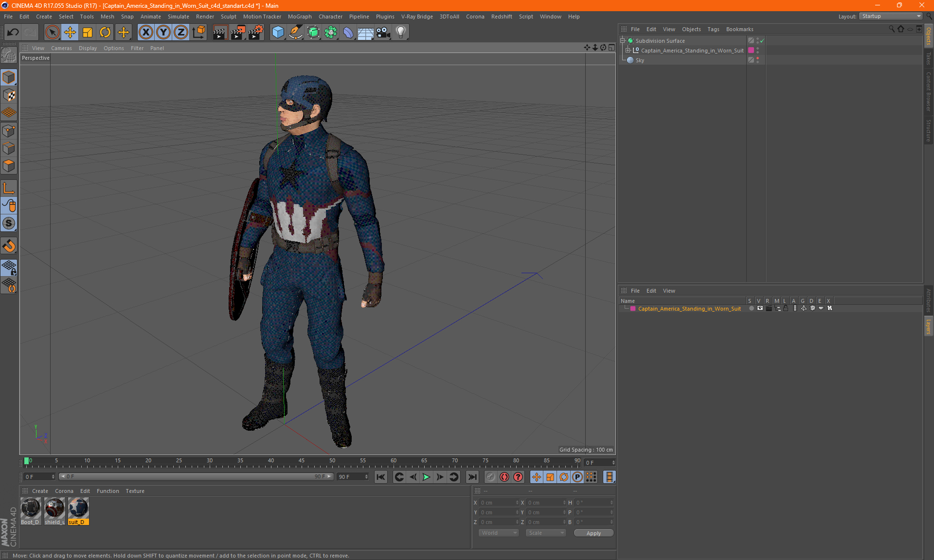Click the Magnet sculpt icon in left toolbar
The image size is (934, 560).
click(9, 246)
